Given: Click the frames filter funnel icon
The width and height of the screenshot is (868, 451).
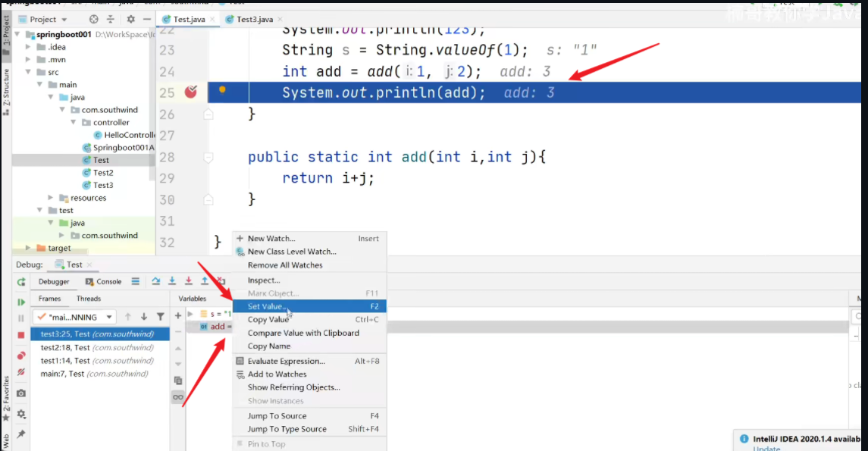Looking at the screenshot, I should (161, 317).
